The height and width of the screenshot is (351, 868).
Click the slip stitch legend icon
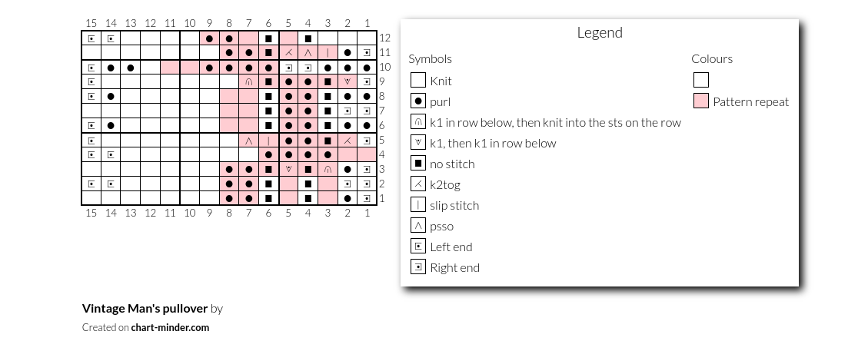418,205
